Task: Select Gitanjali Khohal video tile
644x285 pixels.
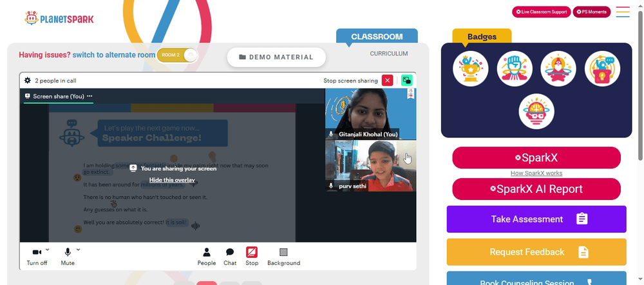Action: click(x=370, y=114)
